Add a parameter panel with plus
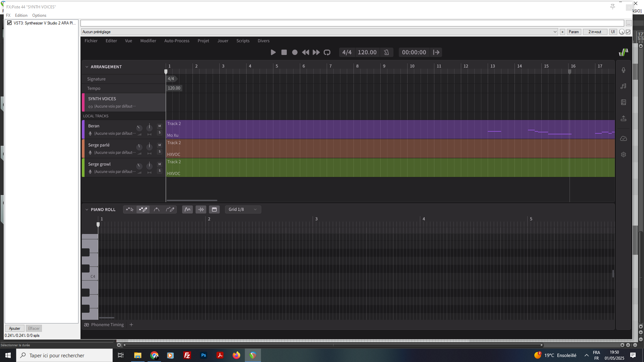 coord(562,32)
